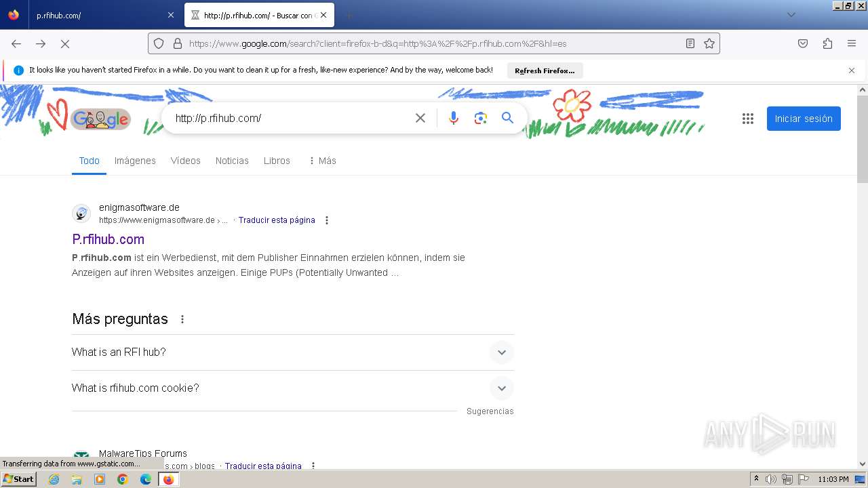Open options next to Más preguntas

click(x=182, y=319)
